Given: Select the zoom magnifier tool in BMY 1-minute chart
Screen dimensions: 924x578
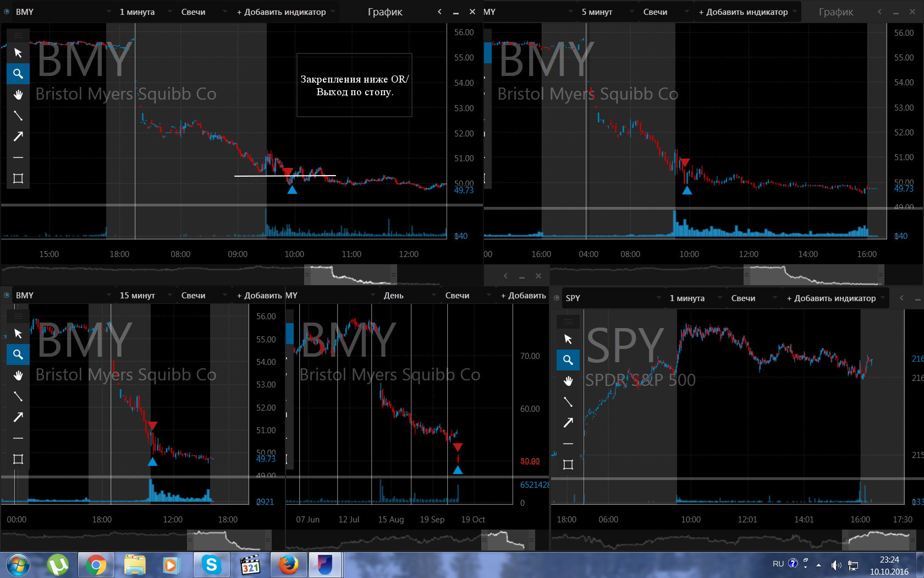Looking at the screenshot, I should click(18, 74).
